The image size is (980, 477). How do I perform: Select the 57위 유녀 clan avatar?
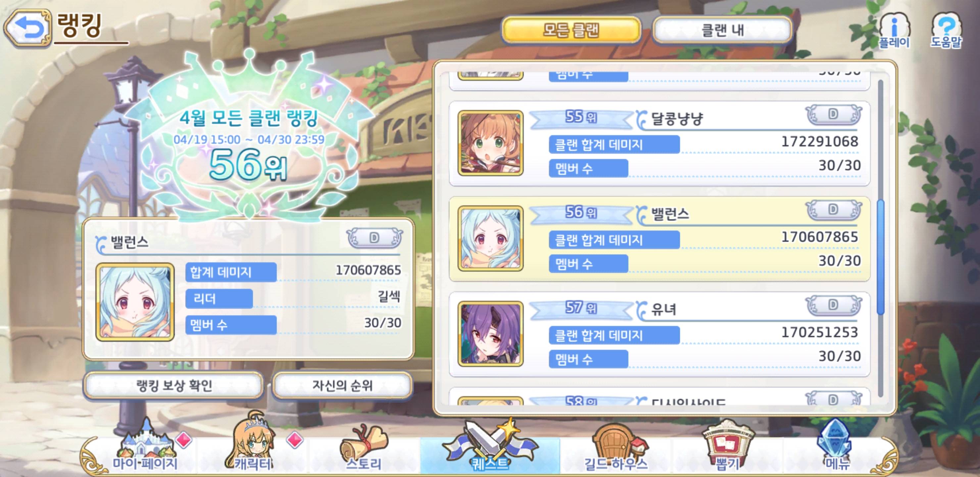click(490, 334)
